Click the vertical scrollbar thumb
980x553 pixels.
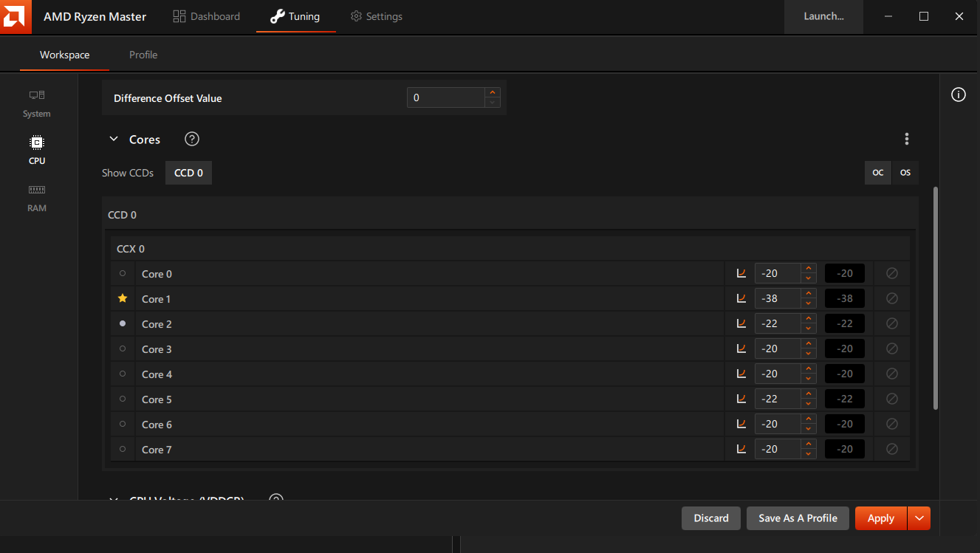[x=936, y=298]
